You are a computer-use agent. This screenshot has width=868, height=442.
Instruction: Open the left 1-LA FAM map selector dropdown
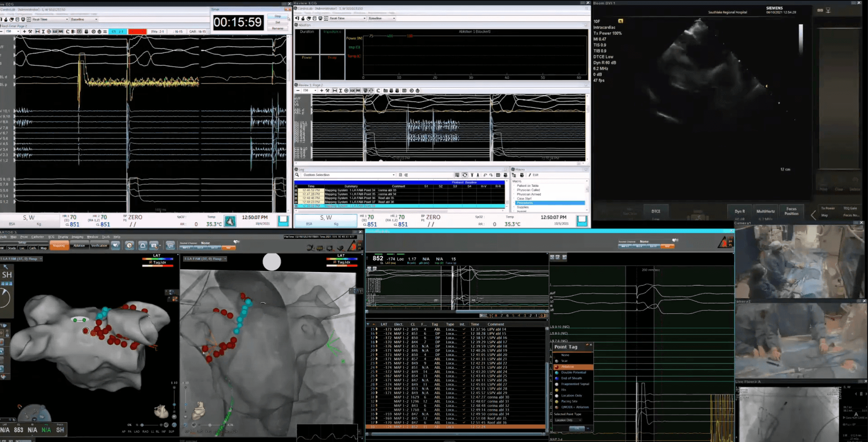tap(21, 259)
